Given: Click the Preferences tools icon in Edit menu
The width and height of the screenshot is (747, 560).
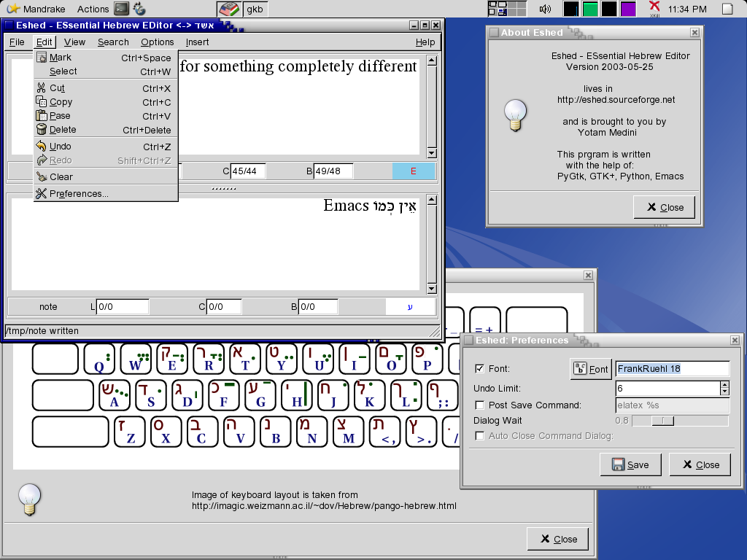Looking at the screenshot, I should pyautogui.click(x=42, y=192).
